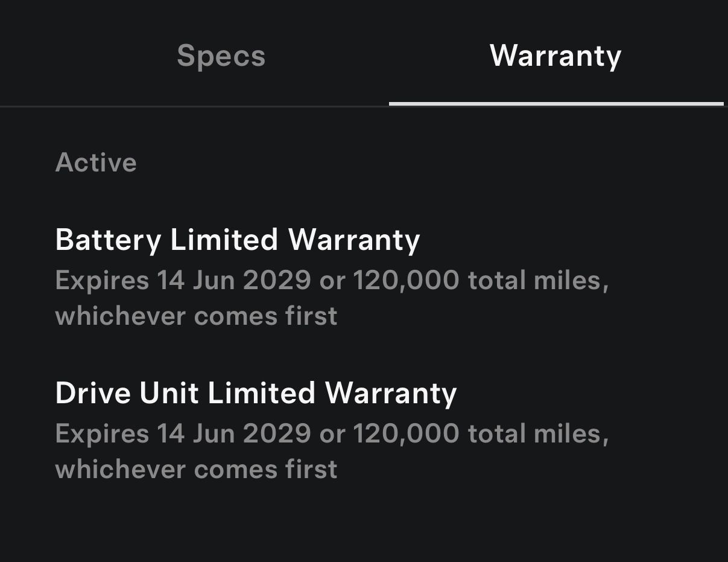Tap the word 'Battery' in the warranty title
This screenshot has width=728, height=562.
coord(108,240)
